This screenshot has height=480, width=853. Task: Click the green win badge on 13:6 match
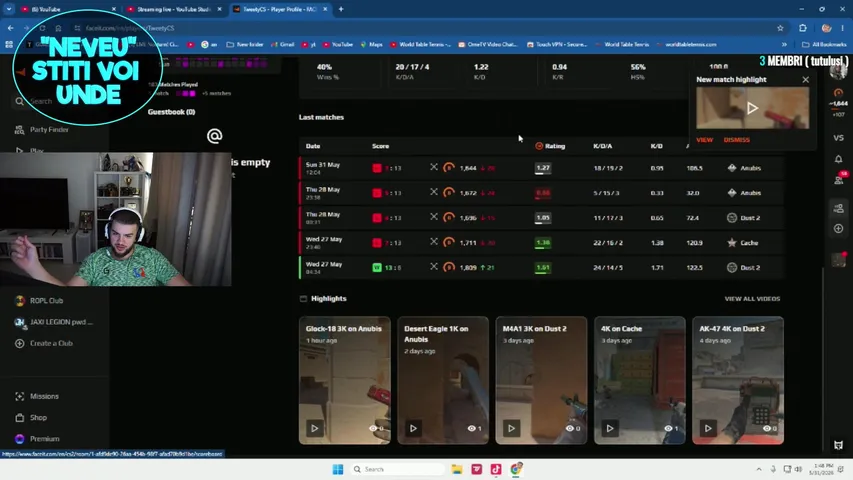click(x=376, y=268)
